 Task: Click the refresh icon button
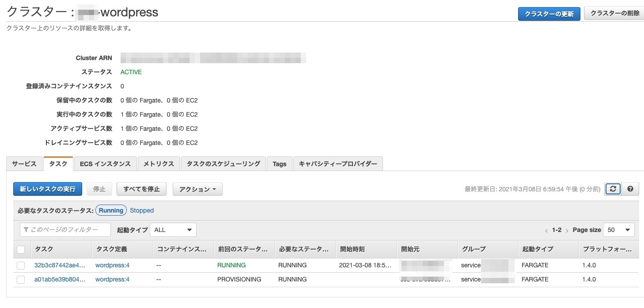tap(613, 189)
